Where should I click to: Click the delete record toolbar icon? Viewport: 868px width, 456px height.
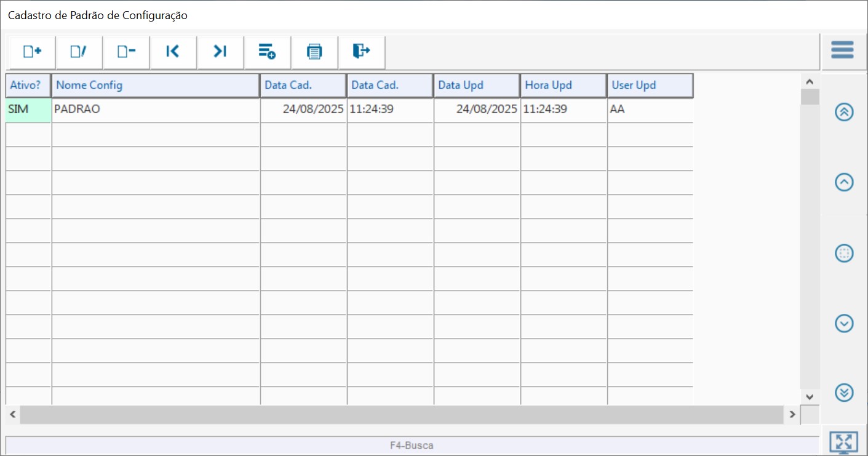(x=126, y=52)
